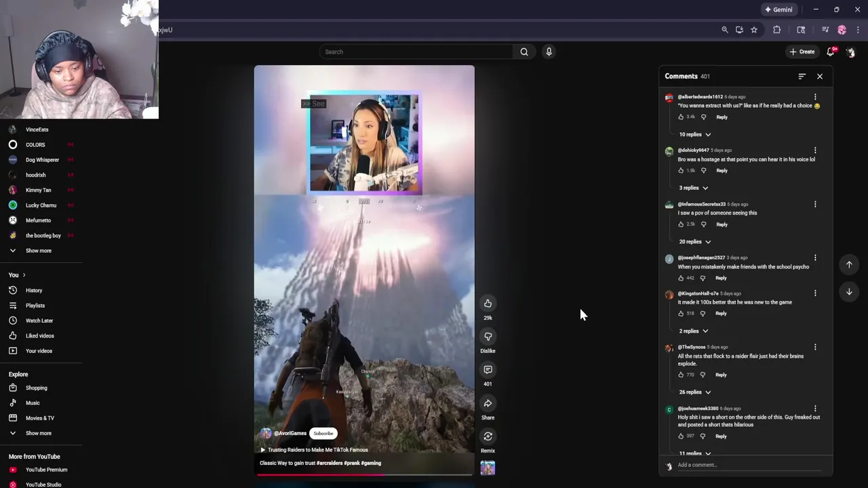The width and height of the screenshot is (868, 488).
Task: Like joshuameek3380's comment
Action: [681, 436]
